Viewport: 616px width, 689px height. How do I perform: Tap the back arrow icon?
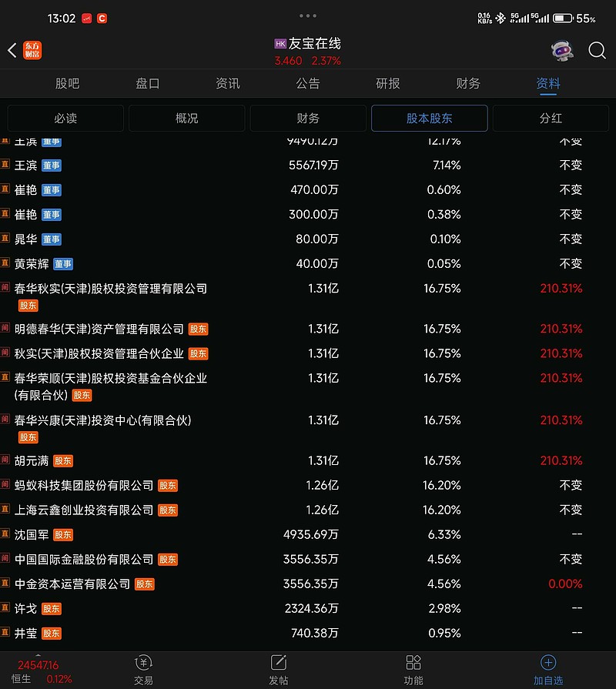(x=12, y=50)
